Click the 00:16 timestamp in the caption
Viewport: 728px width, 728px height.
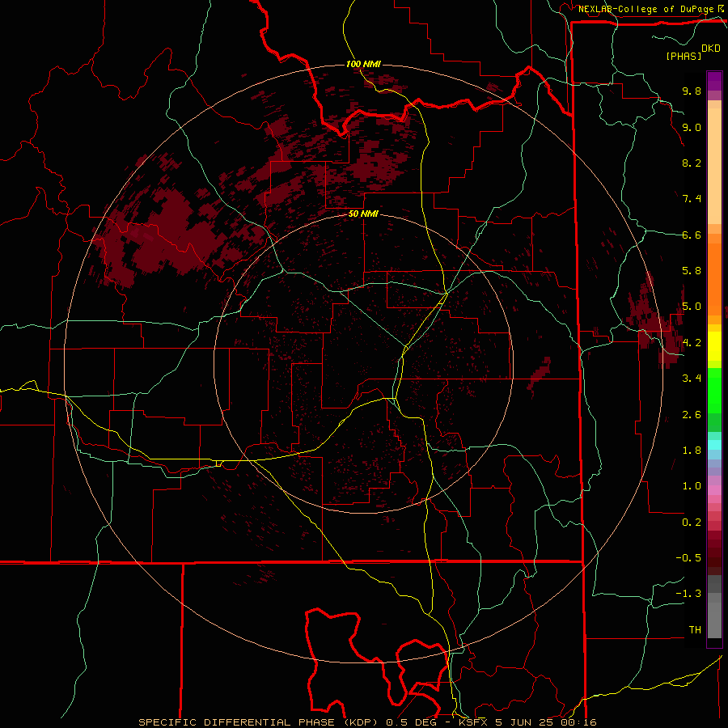pyautogui.click(x=581, y=722)
